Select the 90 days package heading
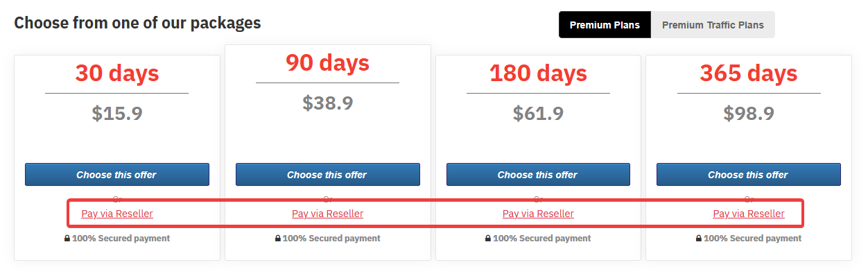868x276 pixels. tap(328, 62)
